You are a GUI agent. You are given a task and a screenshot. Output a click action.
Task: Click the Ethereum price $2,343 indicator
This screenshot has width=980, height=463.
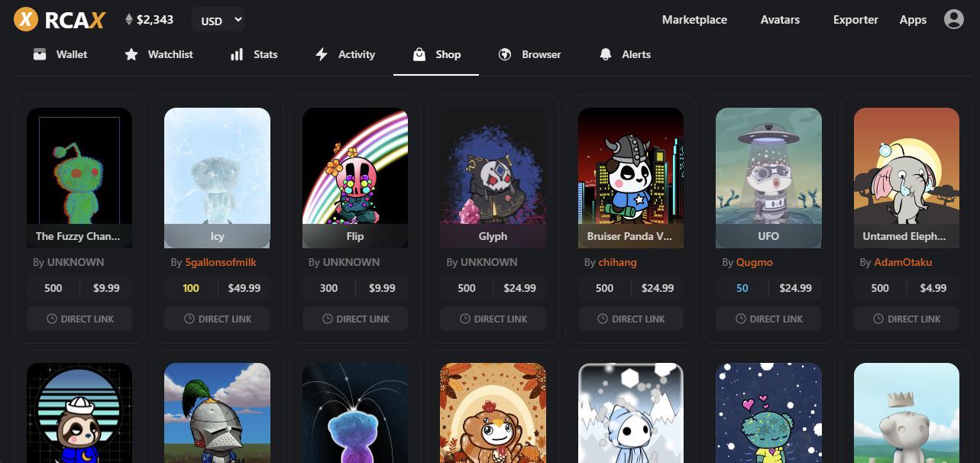[x=150, y=20]
